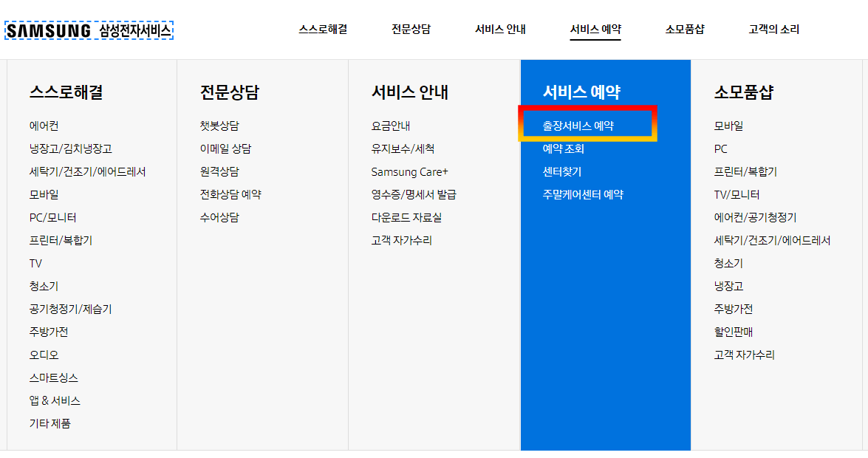Viewport: 868px width, 458px height.
Task: Click PC under 소모품샵
Action: click(x=721, y=148)
